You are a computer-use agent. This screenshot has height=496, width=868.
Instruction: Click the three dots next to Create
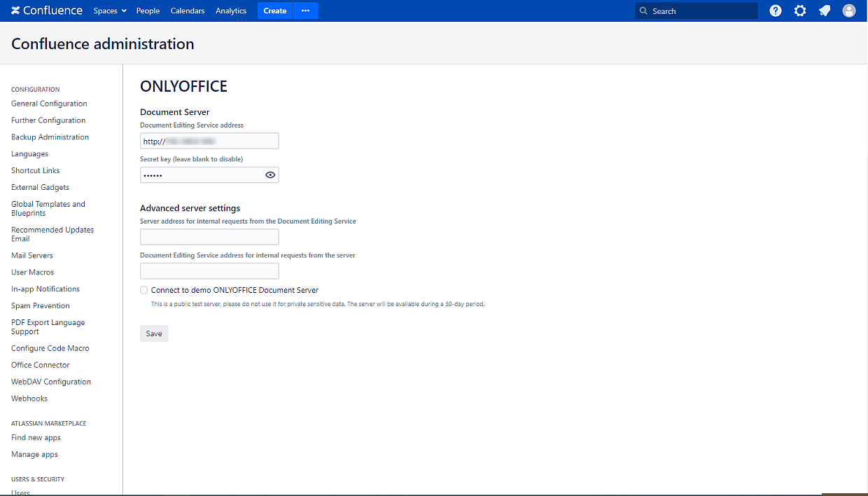pos(306,11)
